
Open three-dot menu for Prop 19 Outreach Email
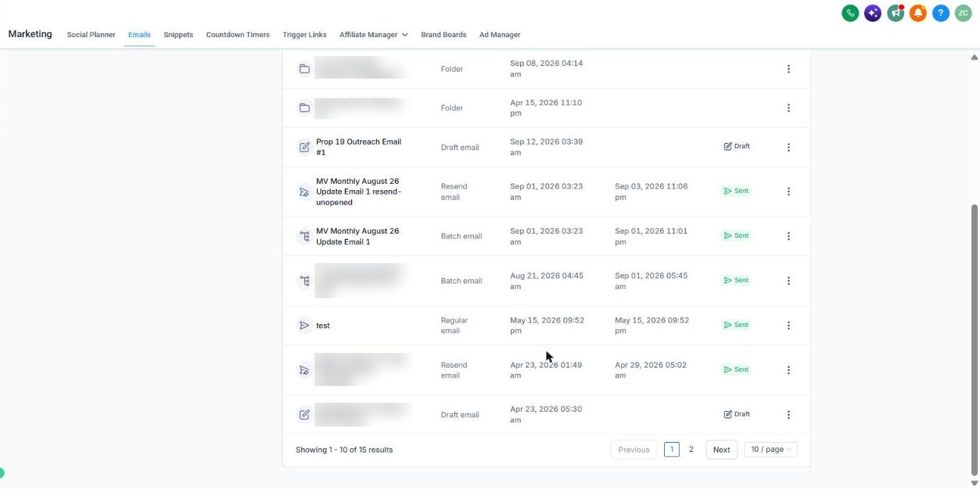click(788, 147)
